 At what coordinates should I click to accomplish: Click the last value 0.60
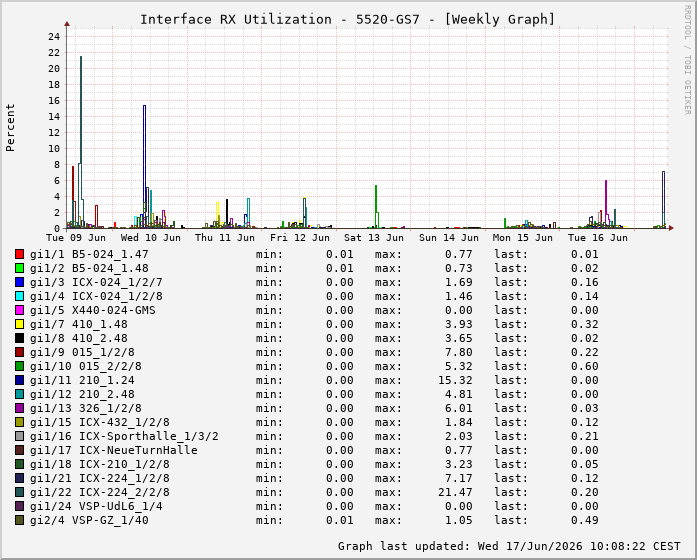[585, 366]
